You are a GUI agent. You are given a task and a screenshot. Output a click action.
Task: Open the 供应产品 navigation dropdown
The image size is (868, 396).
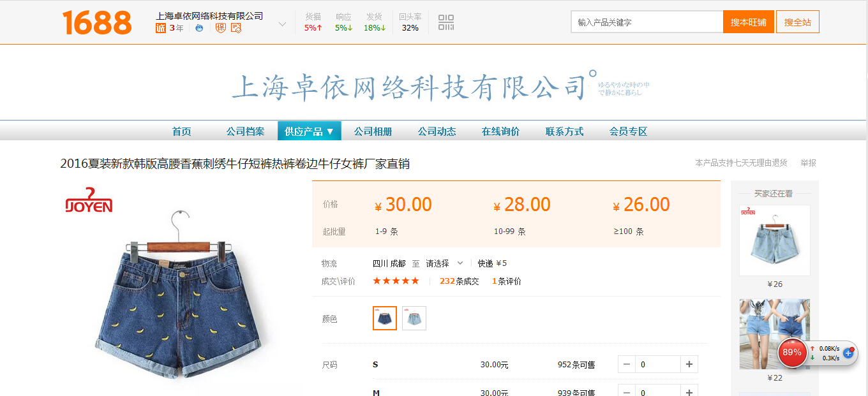309,131
